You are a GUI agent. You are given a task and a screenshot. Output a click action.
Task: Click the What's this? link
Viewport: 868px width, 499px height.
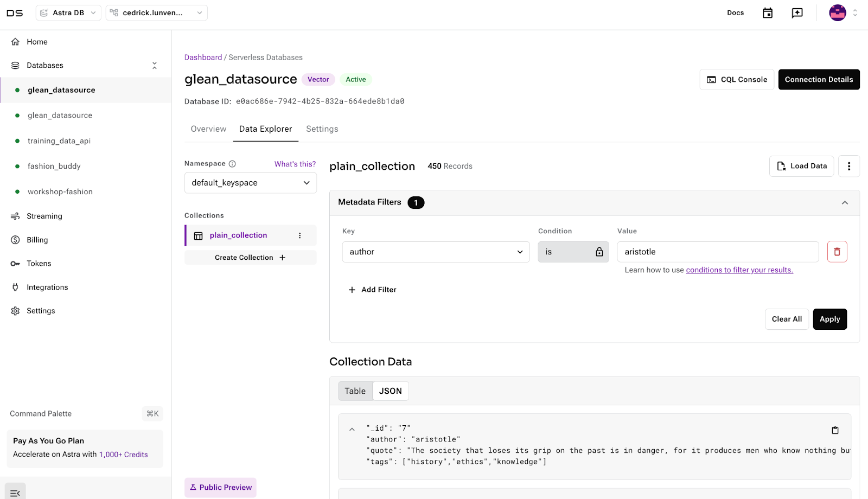point(295,164)
